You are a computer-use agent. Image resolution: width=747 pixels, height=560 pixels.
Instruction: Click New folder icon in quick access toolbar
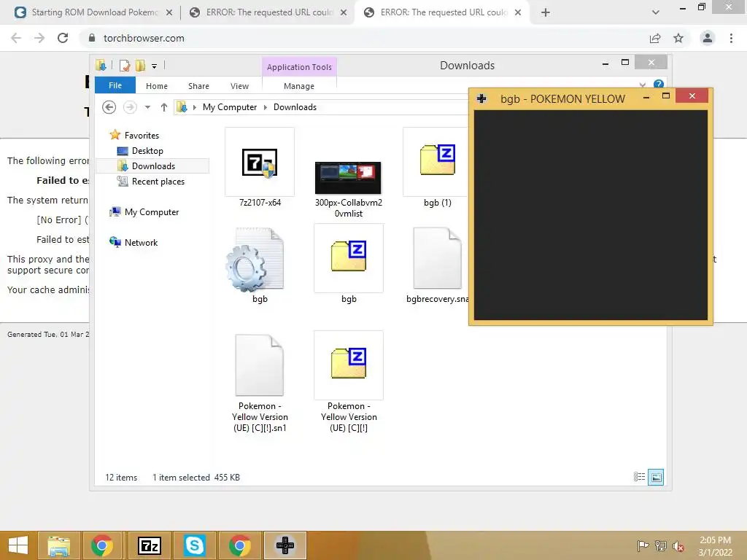140,65
